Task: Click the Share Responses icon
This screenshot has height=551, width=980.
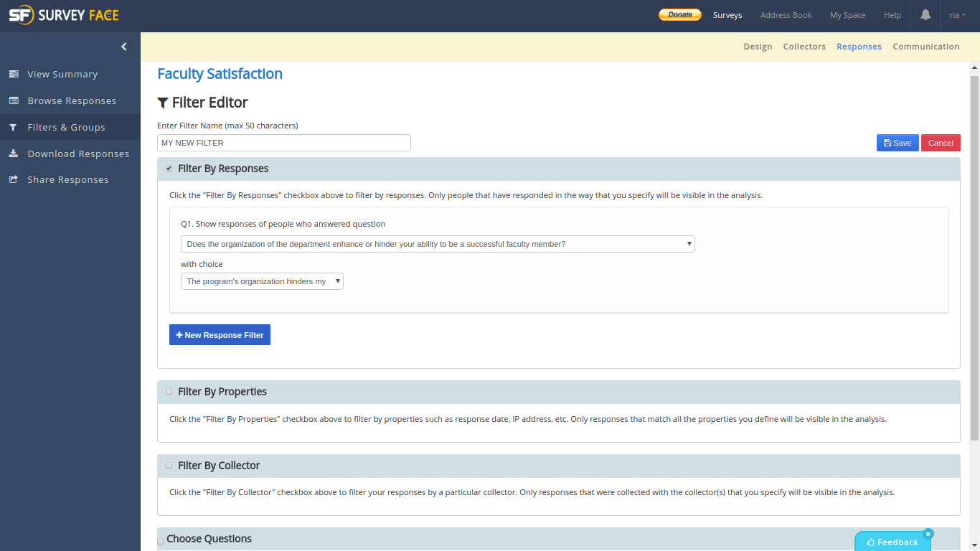Action: point(14,179)
